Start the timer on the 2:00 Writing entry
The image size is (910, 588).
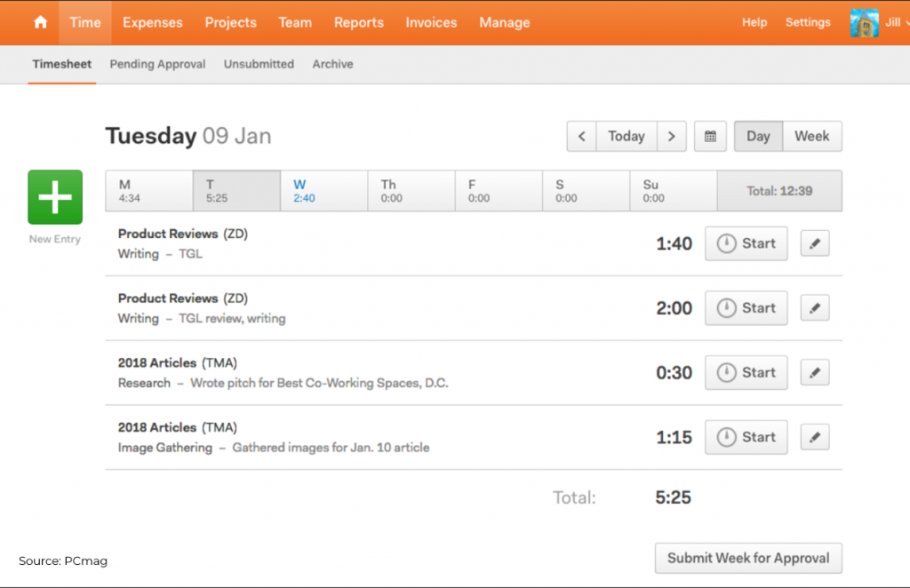[746, 307]
